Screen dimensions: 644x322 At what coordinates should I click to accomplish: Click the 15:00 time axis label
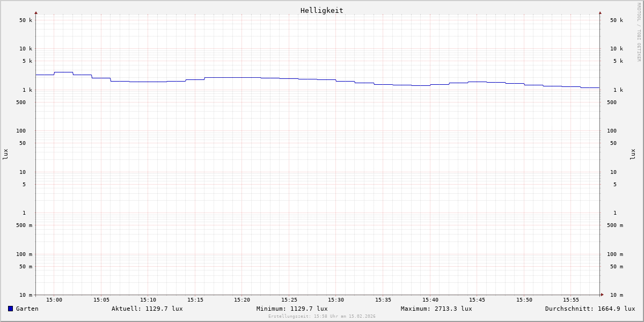click(x=54, y=300)
